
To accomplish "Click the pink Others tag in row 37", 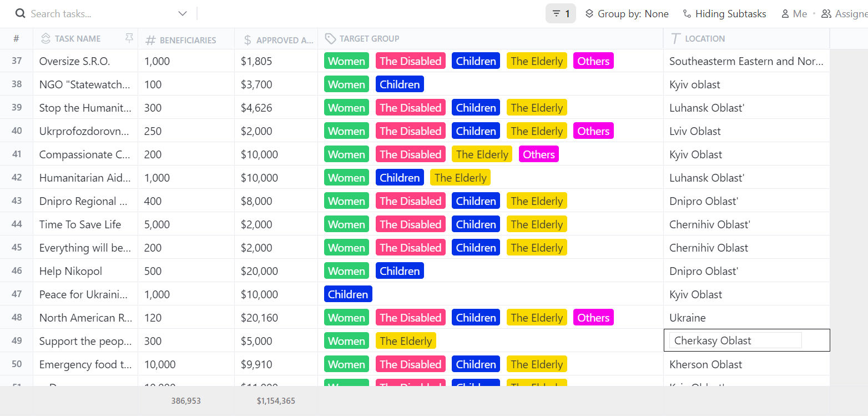I will pos(593,61).
